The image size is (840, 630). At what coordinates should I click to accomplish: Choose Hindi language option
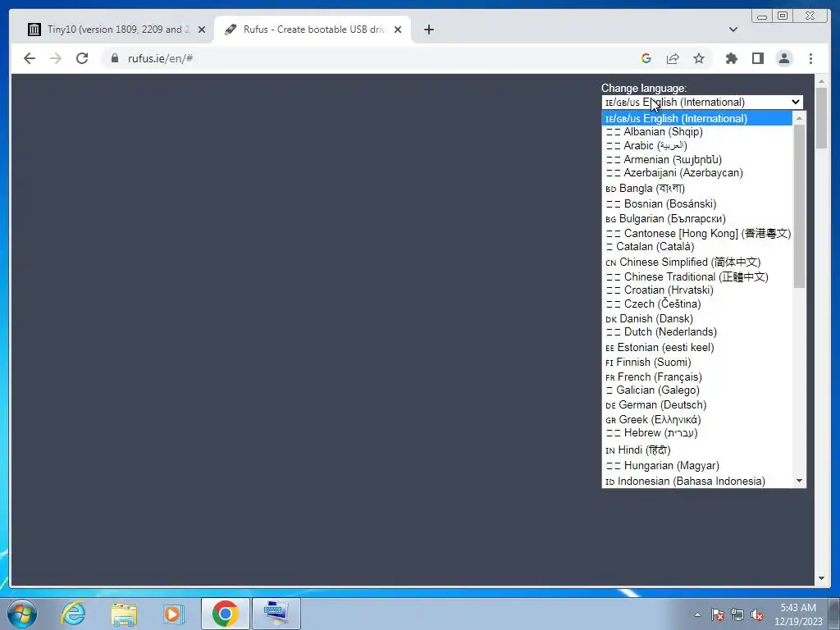click(x=696, y=450)
